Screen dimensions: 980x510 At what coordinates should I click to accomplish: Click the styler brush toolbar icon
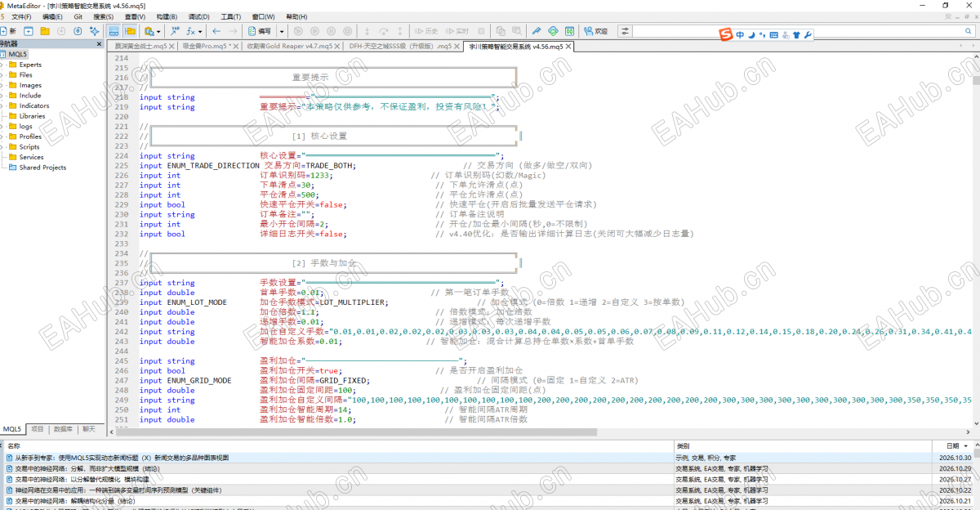point(536,31)
